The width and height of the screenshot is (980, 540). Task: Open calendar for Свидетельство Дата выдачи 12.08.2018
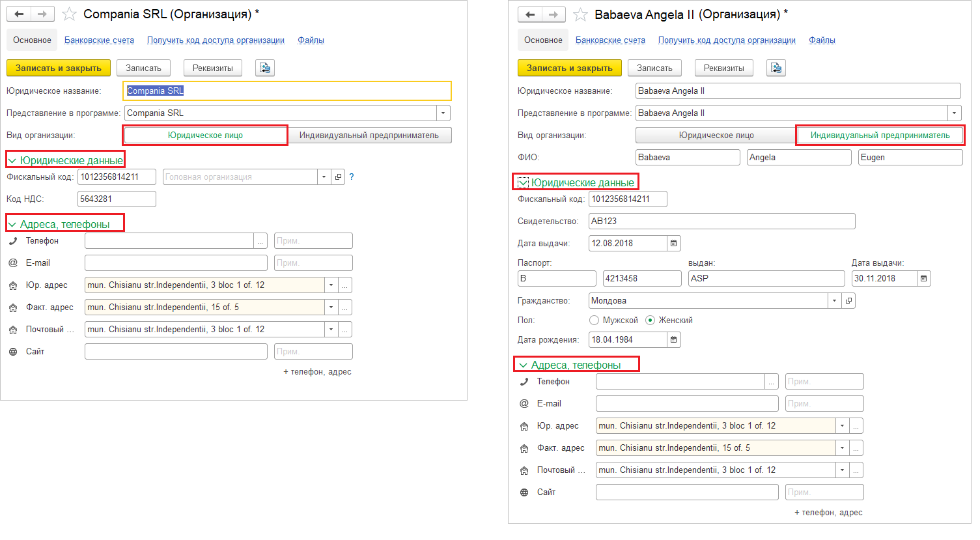[x=674, y=244]
